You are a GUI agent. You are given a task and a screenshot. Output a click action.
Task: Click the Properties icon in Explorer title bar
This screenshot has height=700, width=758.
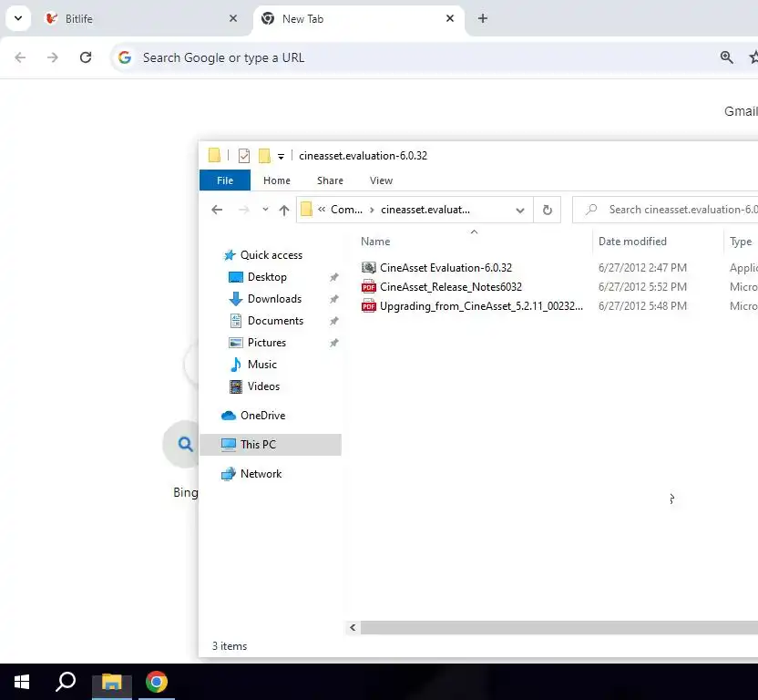point(244,156)
